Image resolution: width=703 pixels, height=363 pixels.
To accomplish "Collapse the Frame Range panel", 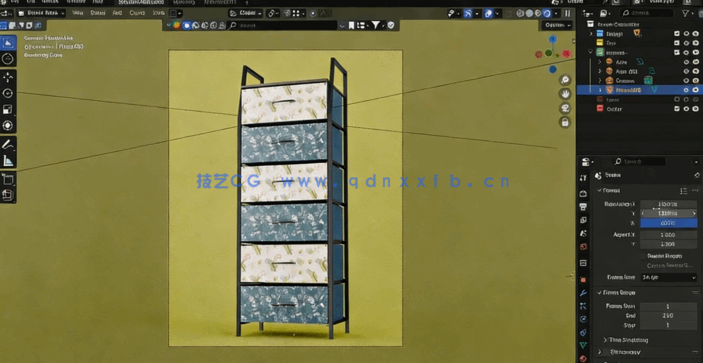I will click(x=600, y=293).
